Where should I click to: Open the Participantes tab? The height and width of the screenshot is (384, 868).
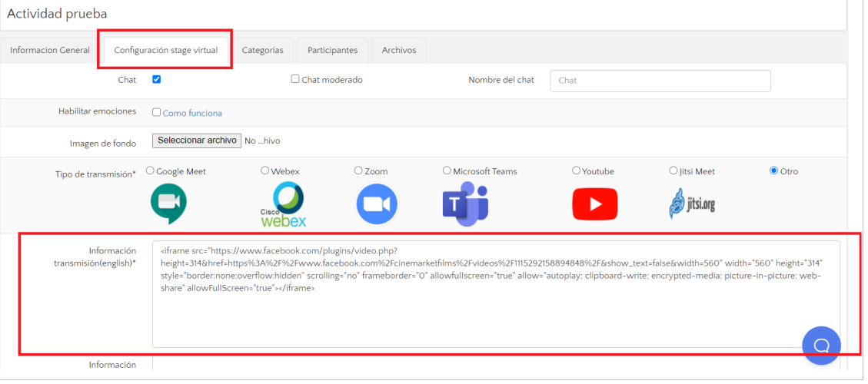coord(332,51)
